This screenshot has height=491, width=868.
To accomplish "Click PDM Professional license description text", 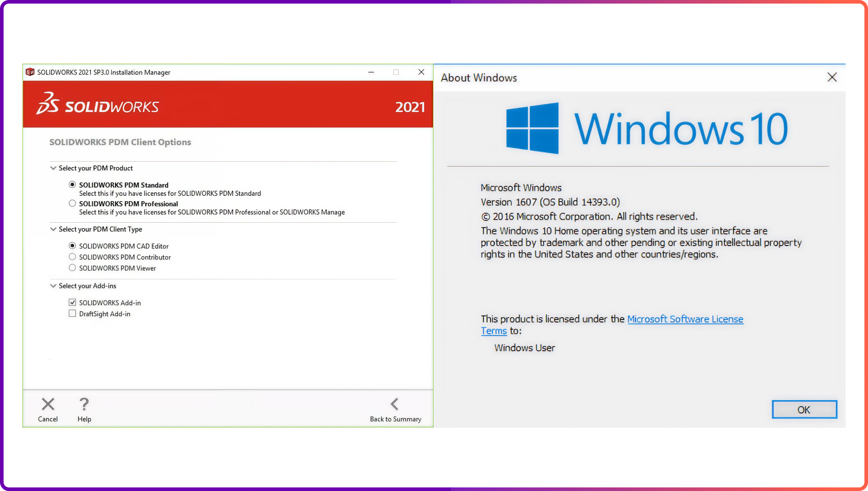I will tap(212, 212).
